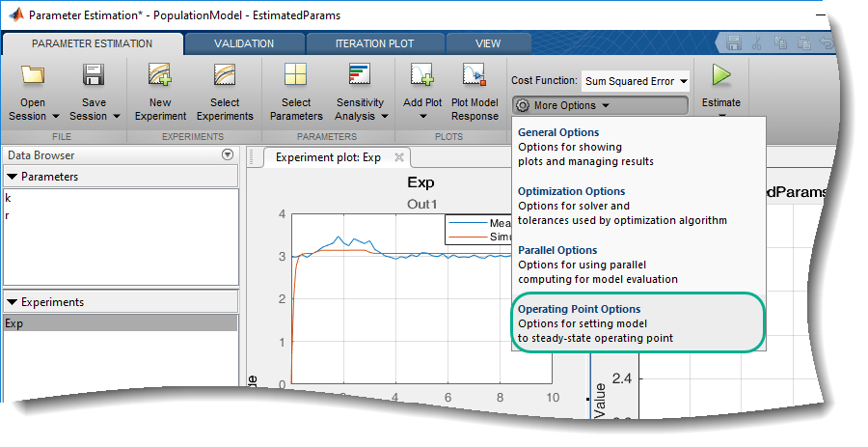Click the paste icon in quick access toolbar

(804, 42)
